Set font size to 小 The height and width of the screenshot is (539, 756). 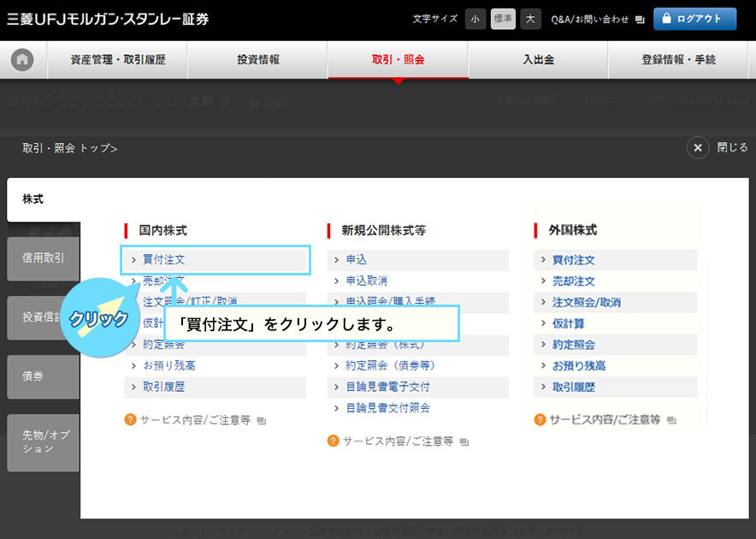(x=475, y=20)
